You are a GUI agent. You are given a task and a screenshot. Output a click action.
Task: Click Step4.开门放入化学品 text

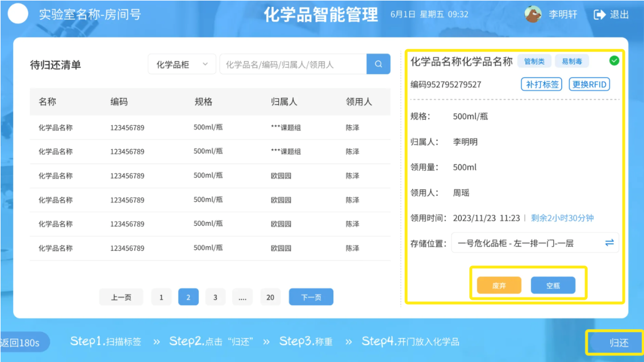point(410,342)
